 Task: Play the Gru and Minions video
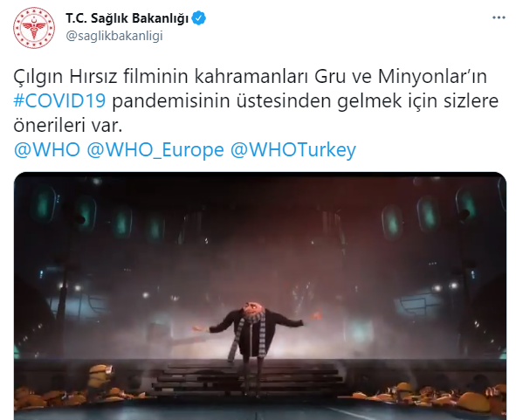260,296
